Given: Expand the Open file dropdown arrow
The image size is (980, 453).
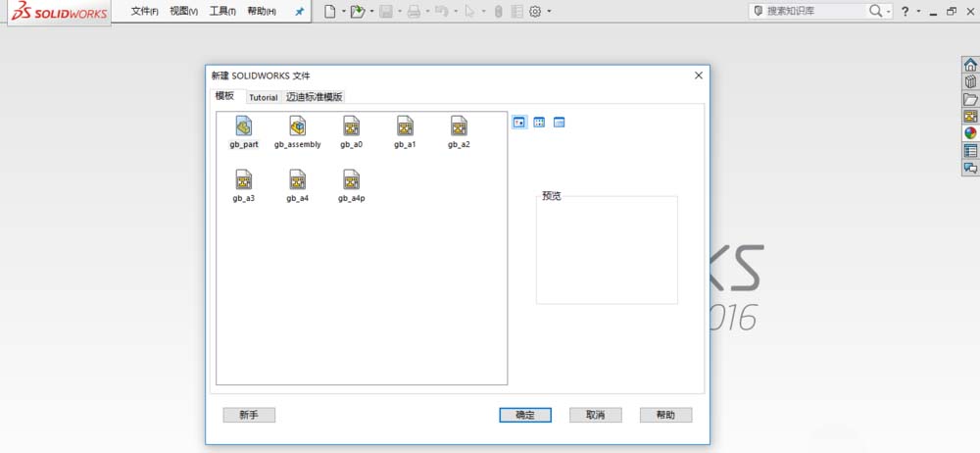Looking at the screenshot, I should coord(371,11).
